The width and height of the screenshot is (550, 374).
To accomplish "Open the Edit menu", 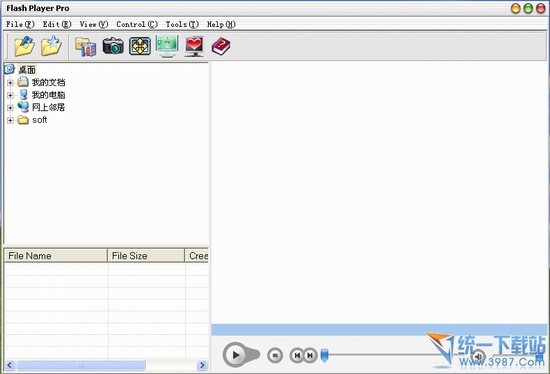I will pyautogui.click(x=57, y=24).
